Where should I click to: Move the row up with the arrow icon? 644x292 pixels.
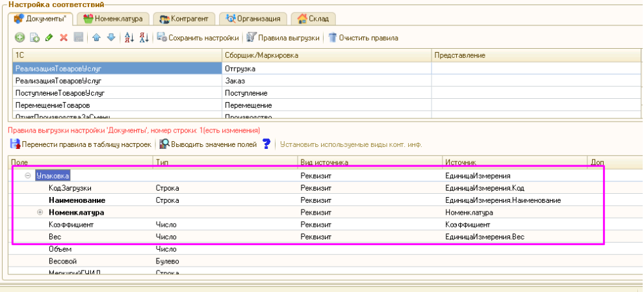click(x=96, y=38)
